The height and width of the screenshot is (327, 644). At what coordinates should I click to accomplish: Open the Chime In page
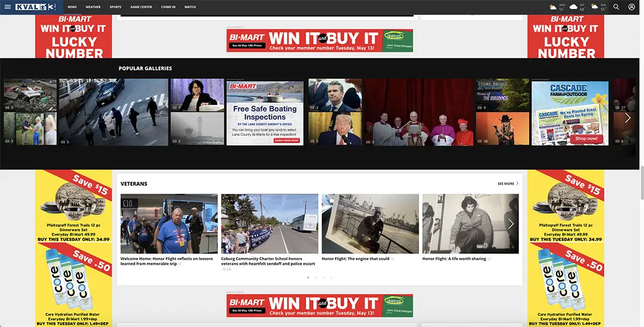click(x=168, y=7)
